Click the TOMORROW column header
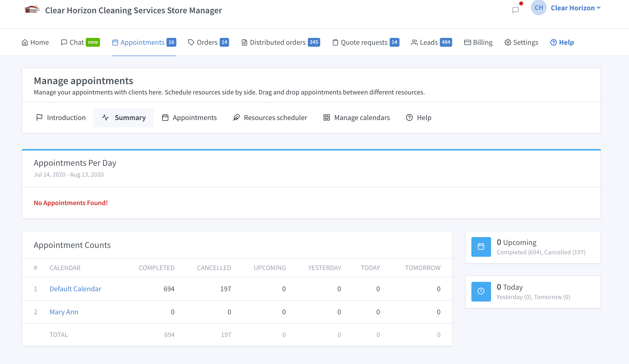 423,268
